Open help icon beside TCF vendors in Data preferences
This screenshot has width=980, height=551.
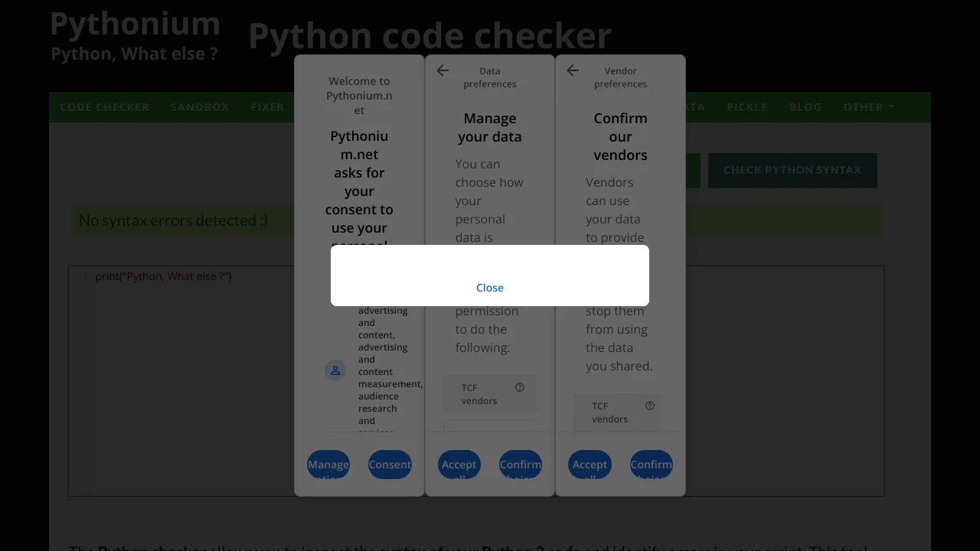pyautogui.click(x=520, y=387)
